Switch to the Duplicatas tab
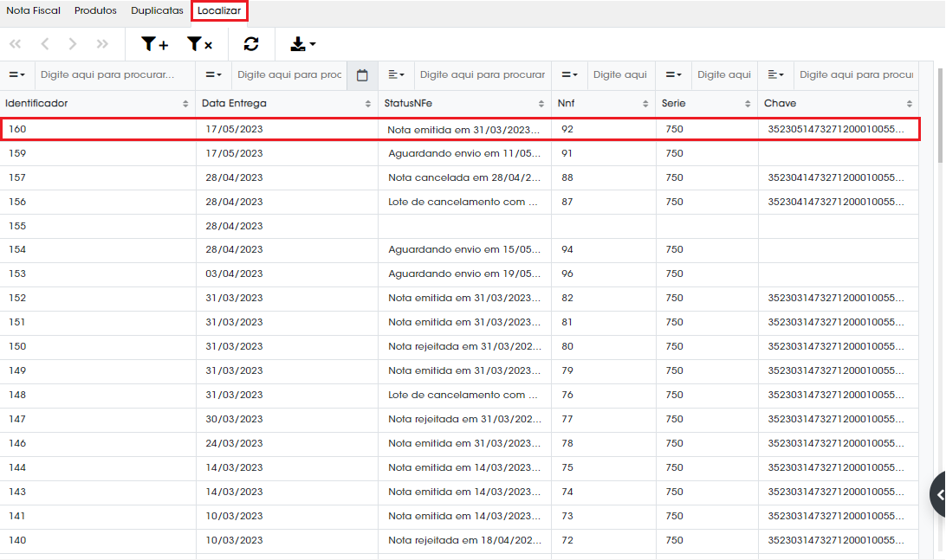The height and width of the screenshot is (560, 946). point(157,11)
